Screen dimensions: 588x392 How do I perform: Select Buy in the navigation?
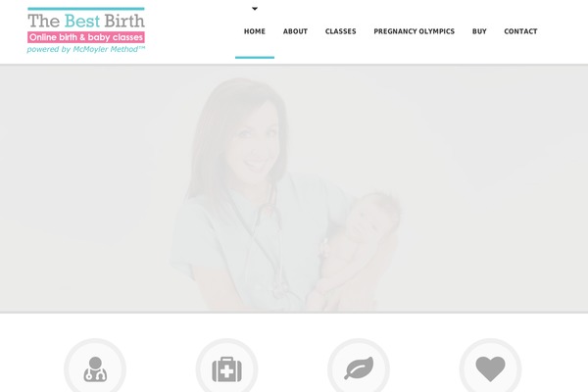coord(479,31)
